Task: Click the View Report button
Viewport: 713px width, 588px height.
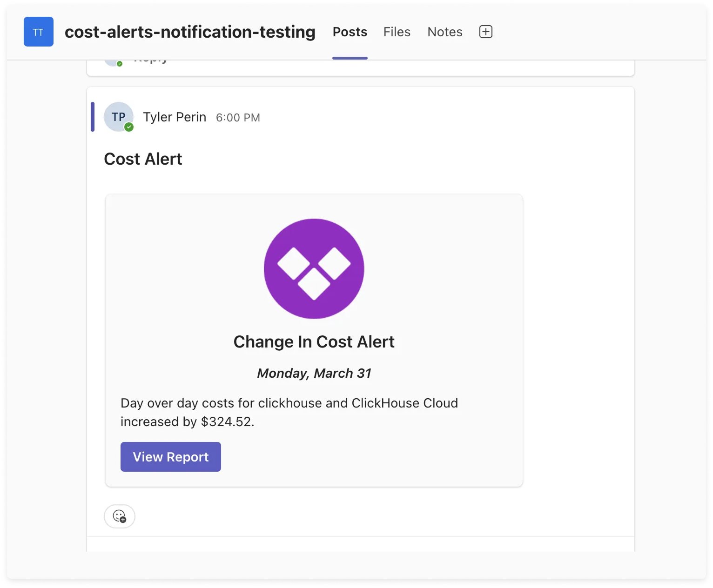Action: 171,457
